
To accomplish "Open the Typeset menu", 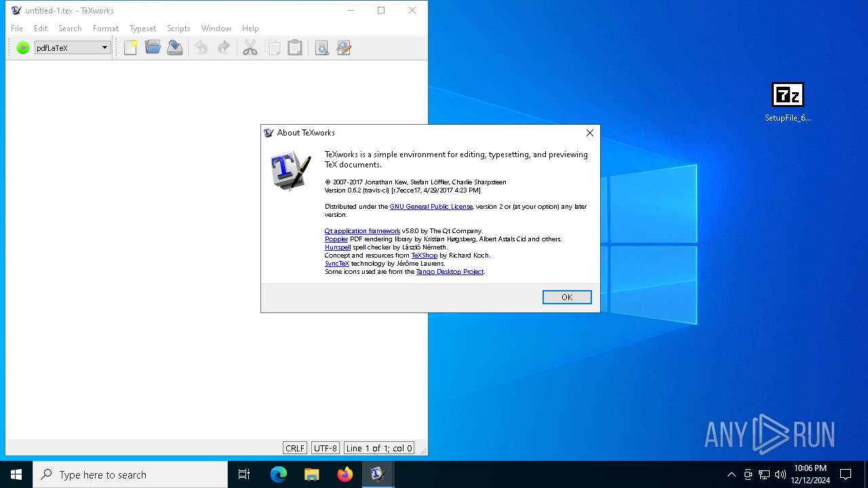I will [142, 28].
